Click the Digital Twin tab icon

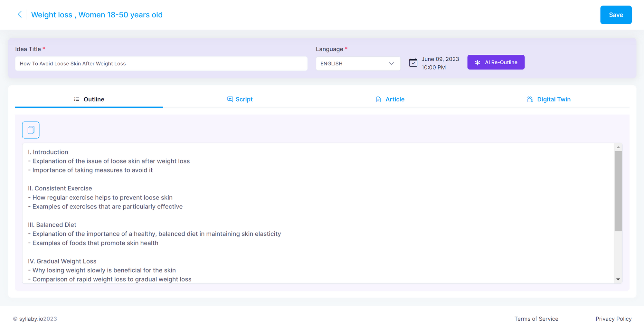coord(530,99)
